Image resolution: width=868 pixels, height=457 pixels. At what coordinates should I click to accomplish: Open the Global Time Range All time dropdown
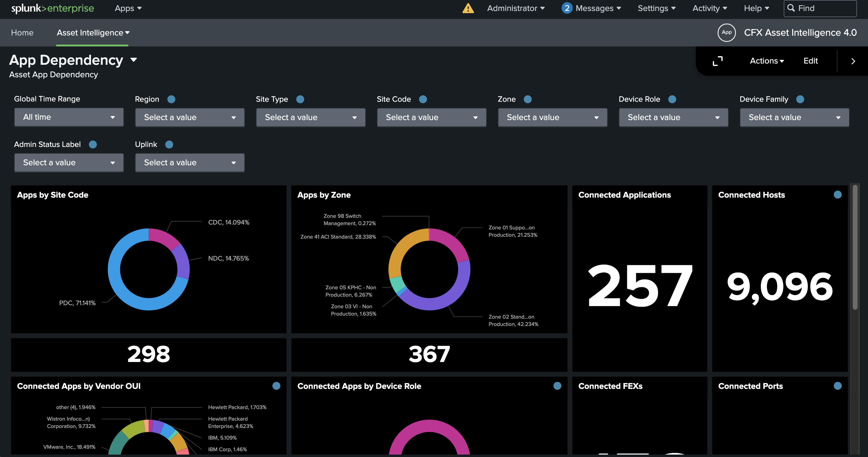tap(69, 117)
